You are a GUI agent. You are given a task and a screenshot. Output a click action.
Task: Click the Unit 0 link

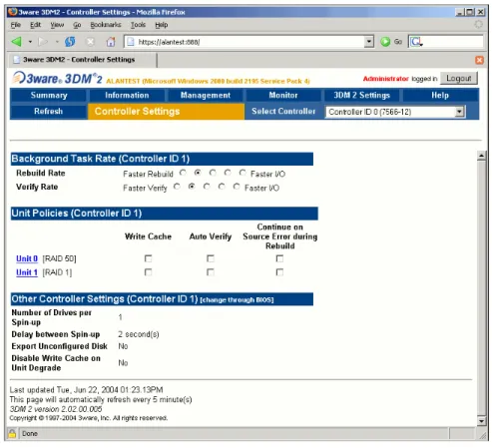[x=27, y=258]
